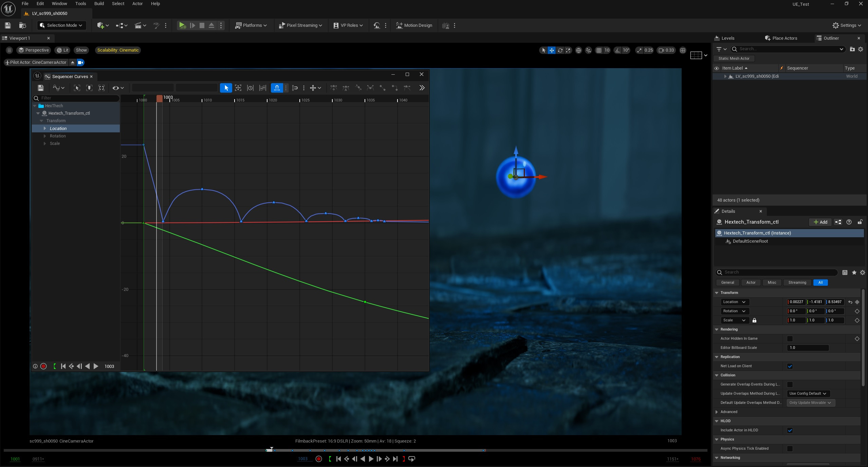Save curves in Sequencer Curves toolbar
868x467 pixels.
click(40, 88)
